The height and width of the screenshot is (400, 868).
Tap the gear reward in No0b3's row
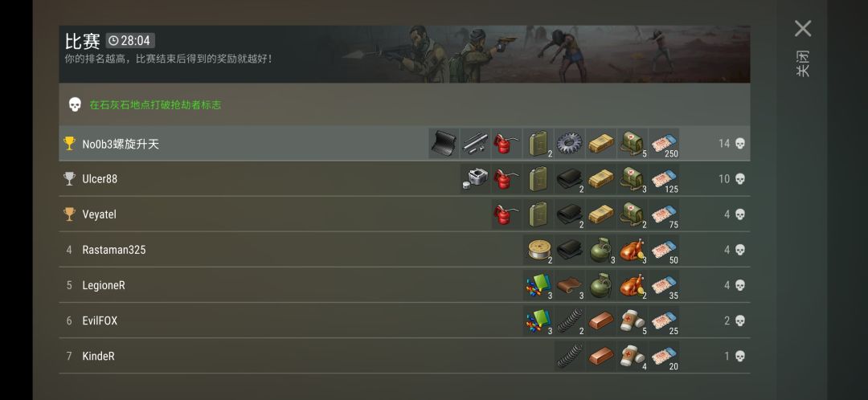click(x=570, y=143)
